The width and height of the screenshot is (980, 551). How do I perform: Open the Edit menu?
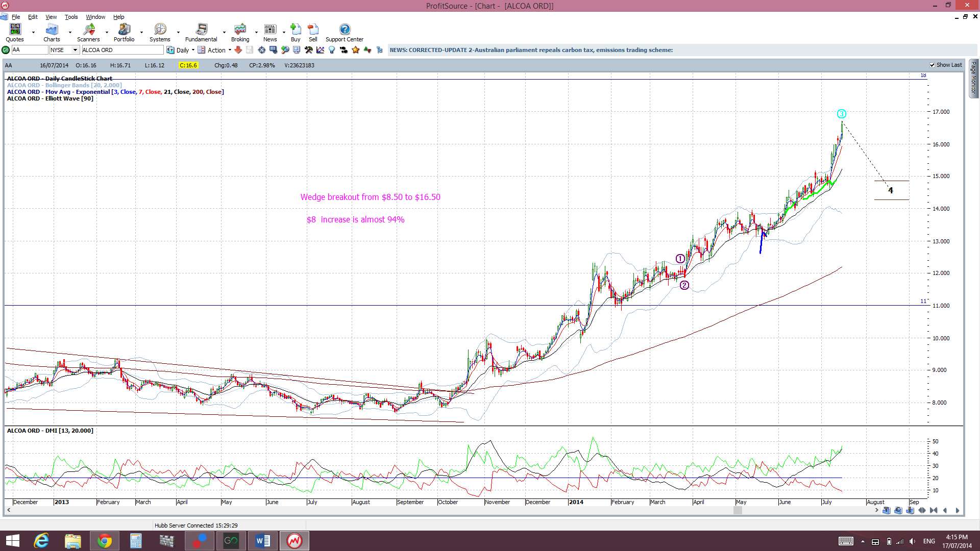tap(33, 17)
